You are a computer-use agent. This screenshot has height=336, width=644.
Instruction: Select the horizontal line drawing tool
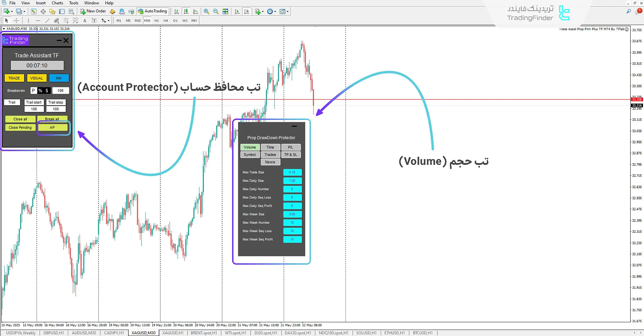coord(38,21)
